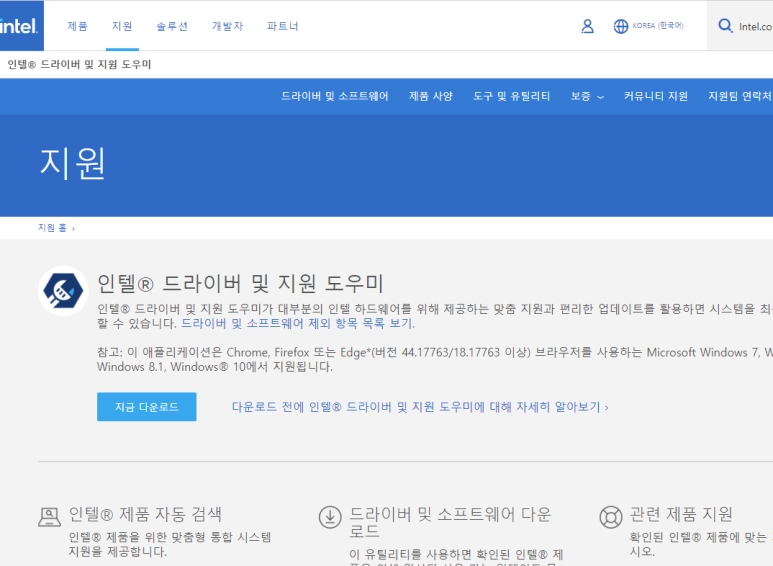Viewport: 773px width, 566px height.
Task: Click the globe language icon
Action: click(x=621, y=26)
